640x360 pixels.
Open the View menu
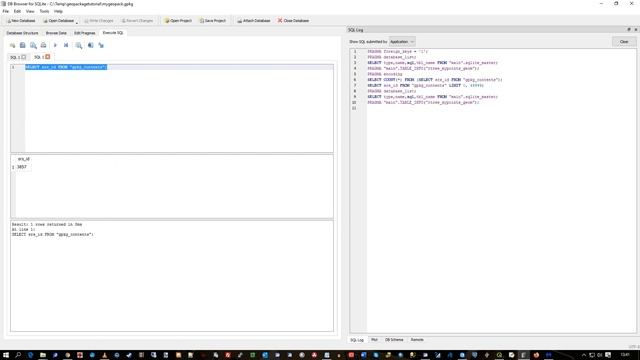click(x=30, y=11)
